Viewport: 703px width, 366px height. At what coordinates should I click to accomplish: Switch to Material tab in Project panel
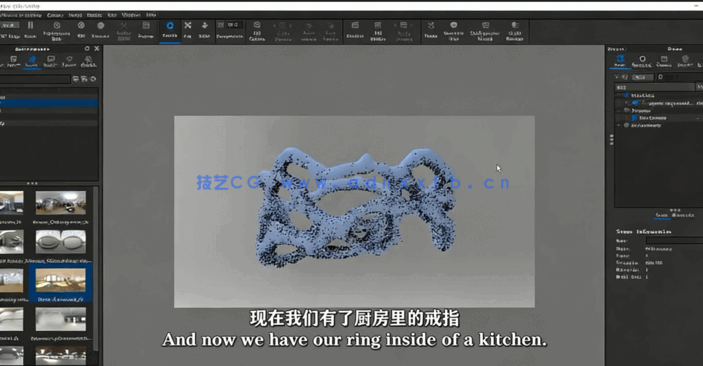642,61
